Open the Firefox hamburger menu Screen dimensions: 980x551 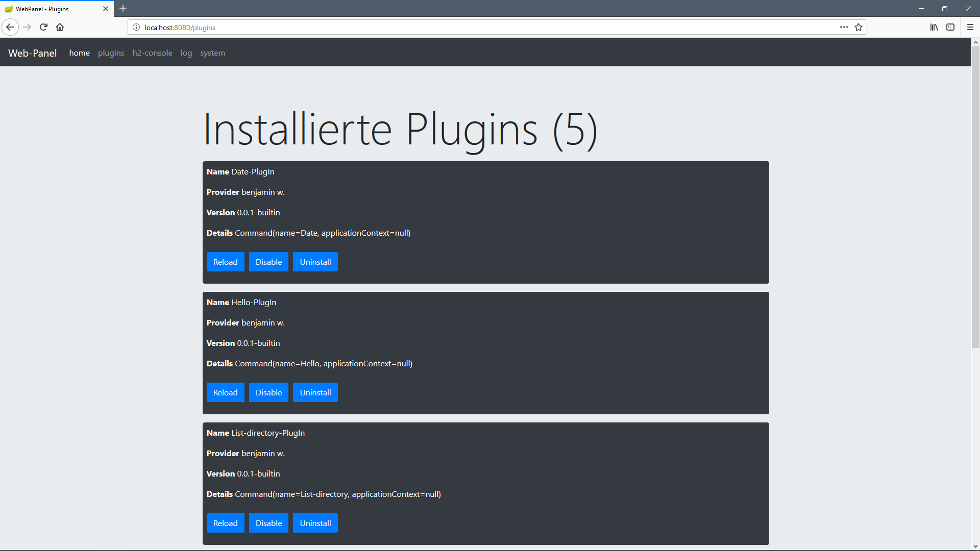point(970,27)
